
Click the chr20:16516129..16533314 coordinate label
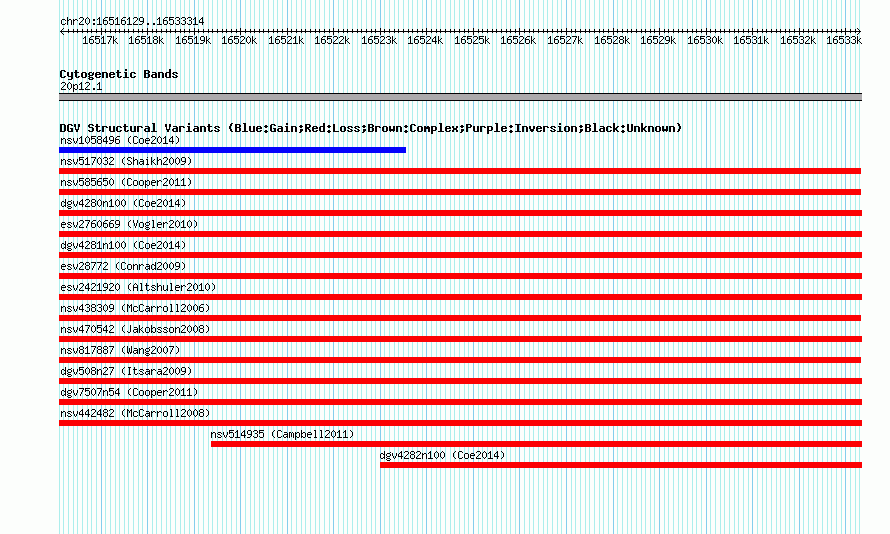(132, 21)
